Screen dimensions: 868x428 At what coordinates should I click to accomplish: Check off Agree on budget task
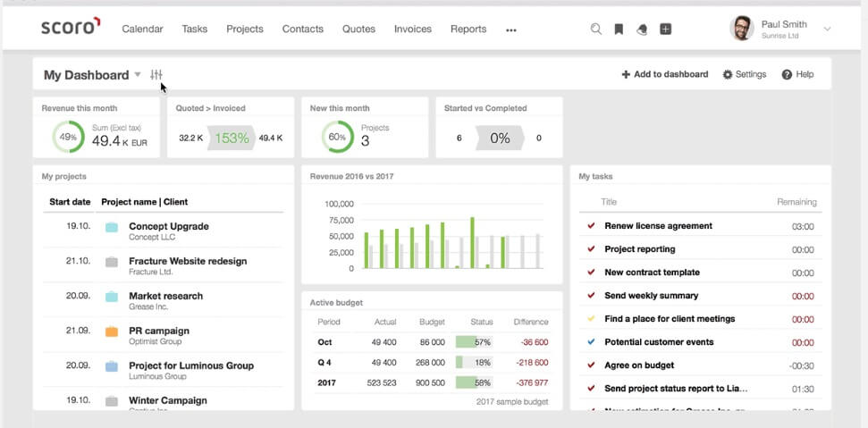coord(591,365)
